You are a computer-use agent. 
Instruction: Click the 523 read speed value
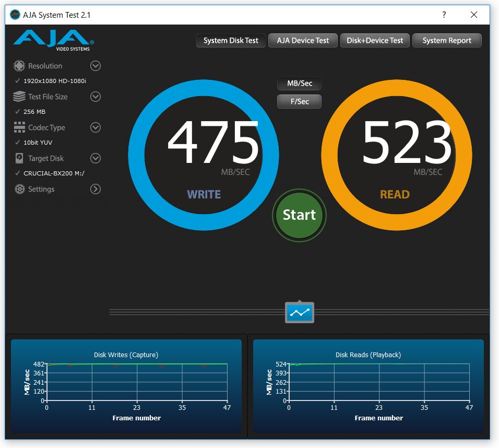point(407,142)
